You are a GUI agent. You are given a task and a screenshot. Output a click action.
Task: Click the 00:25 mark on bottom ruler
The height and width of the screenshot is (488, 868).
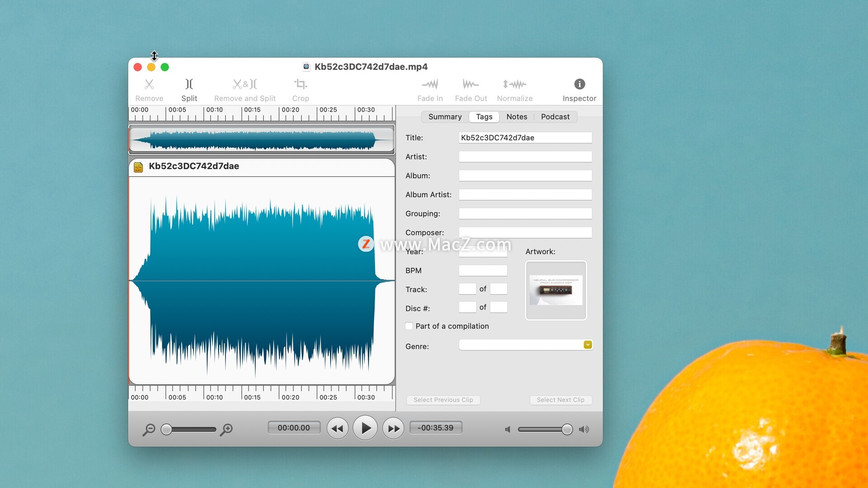pyautogui.click(x=328, y=398)
